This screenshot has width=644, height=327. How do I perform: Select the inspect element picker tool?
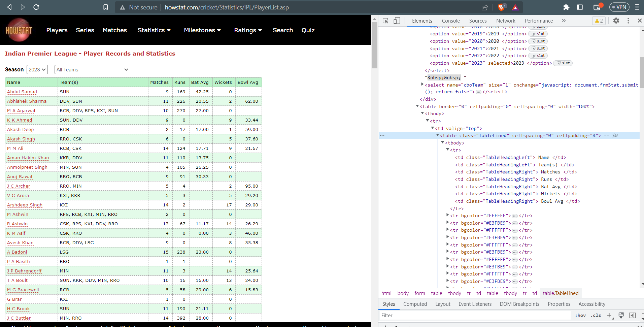[385, 21]
